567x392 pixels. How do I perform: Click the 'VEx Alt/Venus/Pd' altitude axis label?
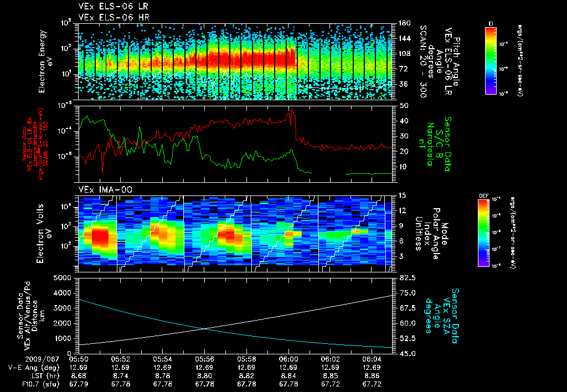pyautogui.click(x=28, y=317)
